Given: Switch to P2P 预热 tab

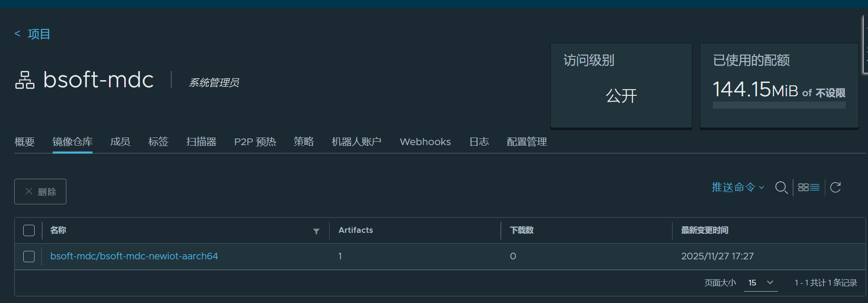Looking at the screenshot, I should click(x=255, y=142).
